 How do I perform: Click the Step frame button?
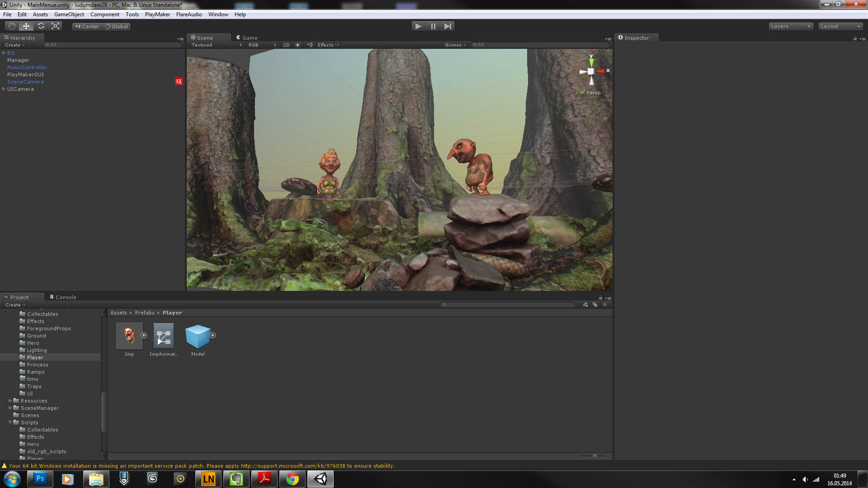tap(448, 26)
